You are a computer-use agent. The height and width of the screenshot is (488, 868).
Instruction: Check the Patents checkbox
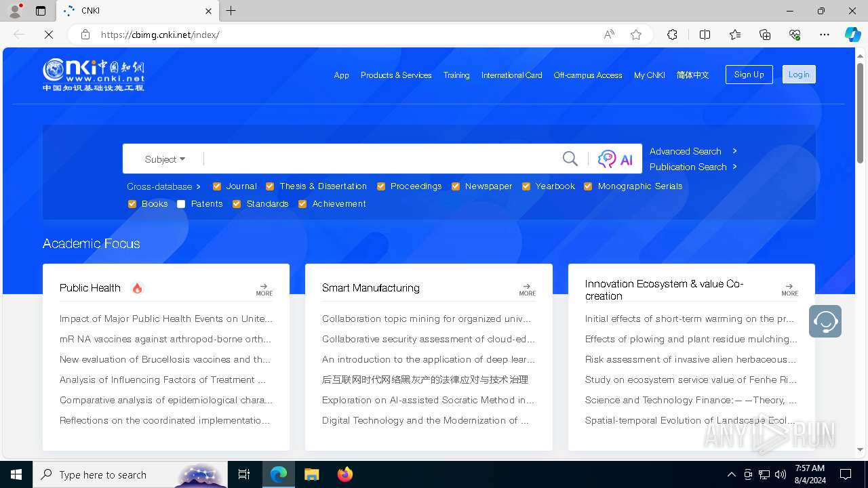coord(181,204)
